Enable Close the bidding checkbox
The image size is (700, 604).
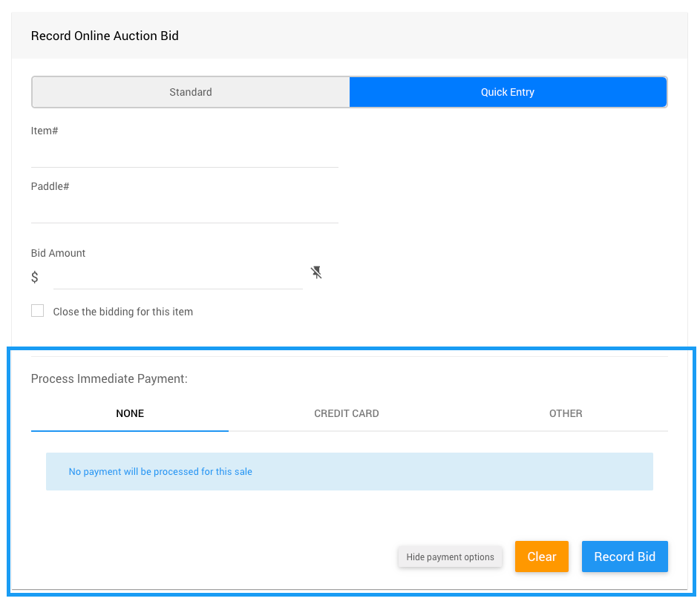37,311
